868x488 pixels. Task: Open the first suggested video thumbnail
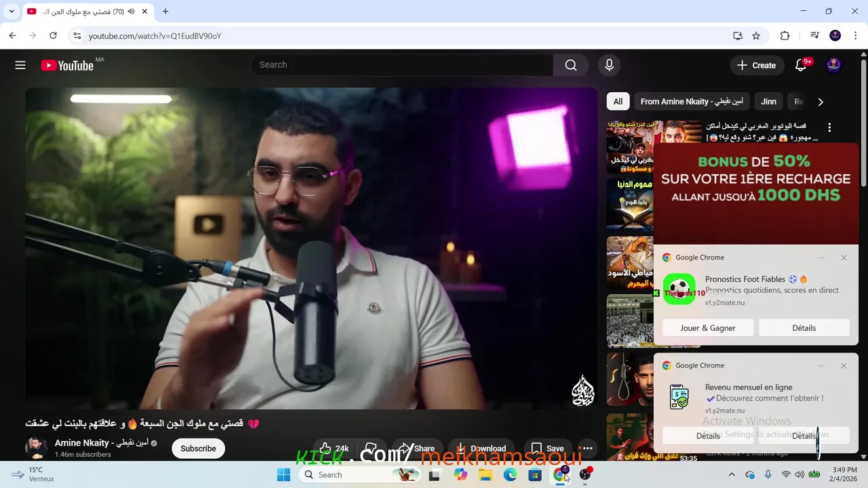630,147
